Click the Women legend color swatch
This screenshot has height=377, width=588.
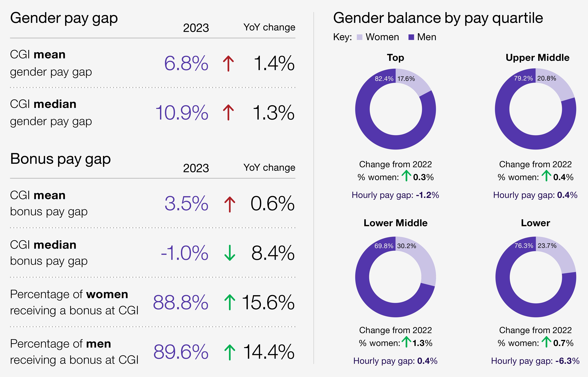tap(359, 37)
